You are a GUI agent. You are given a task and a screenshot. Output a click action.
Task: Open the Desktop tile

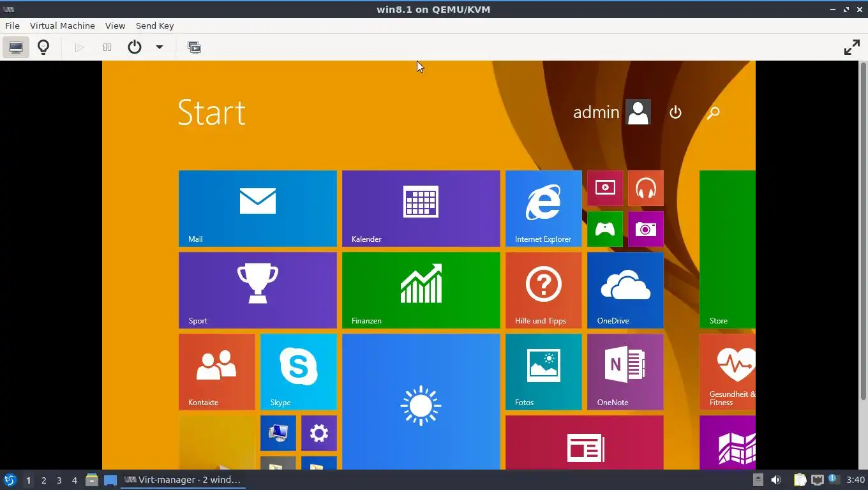217,443
